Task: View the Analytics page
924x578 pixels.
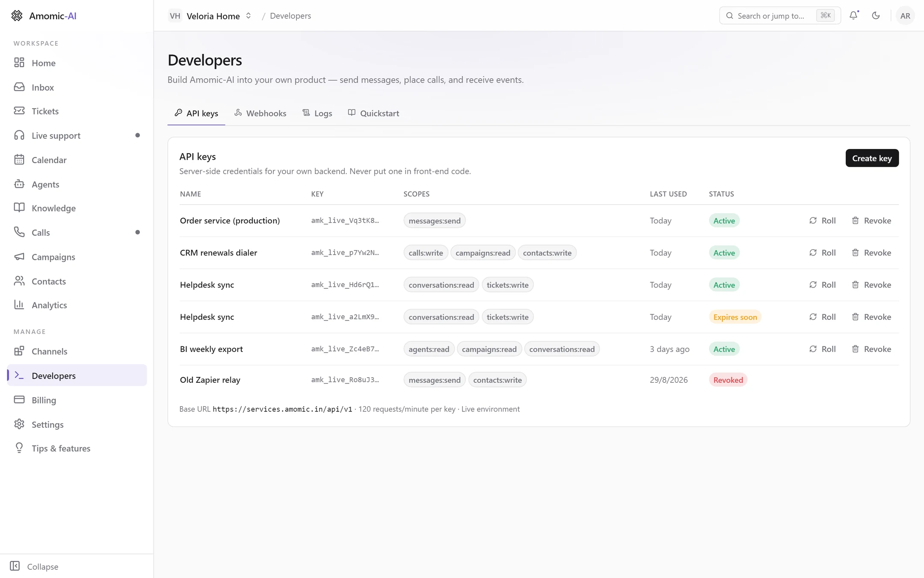Action: (77, 305)
